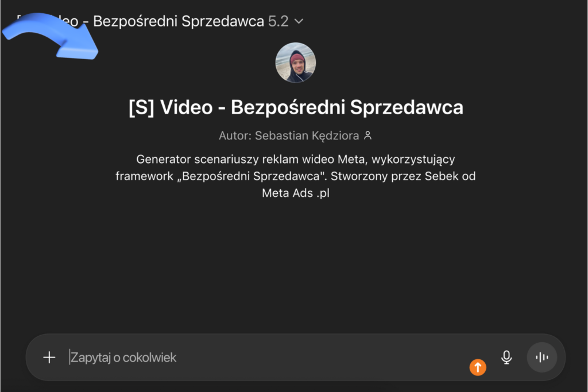Click the "wykorzystujący" word in description
The height and width of the screenshot is (392, 588).
(x=413, y=160)
